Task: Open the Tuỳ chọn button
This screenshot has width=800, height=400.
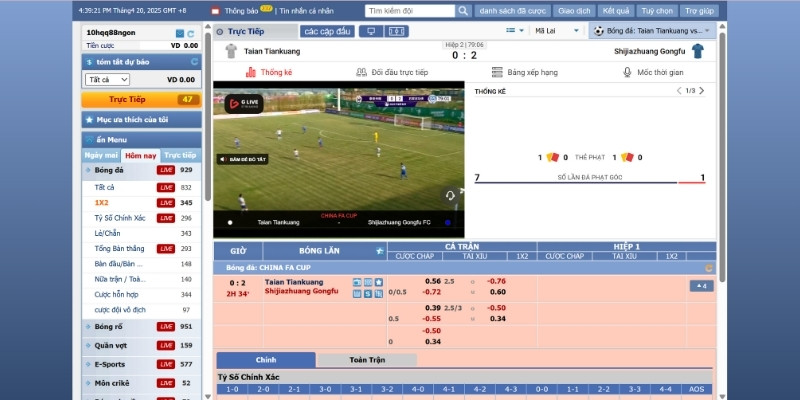Action: click(657, 11)
